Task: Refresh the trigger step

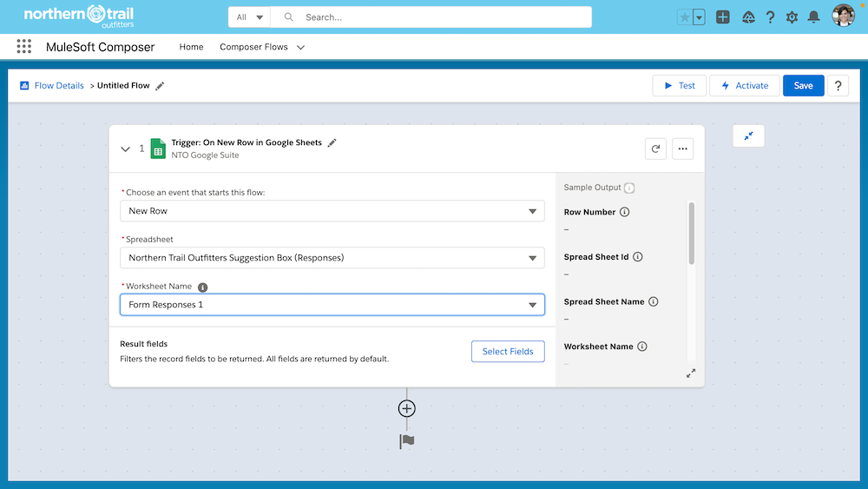Action: pos(655,149)
